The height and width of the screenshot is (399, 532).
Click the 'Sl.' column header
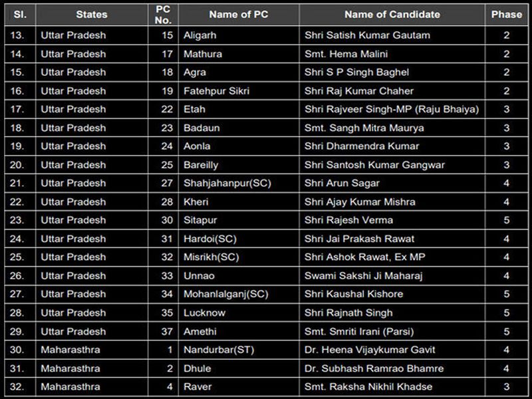(x=19, y=14)
